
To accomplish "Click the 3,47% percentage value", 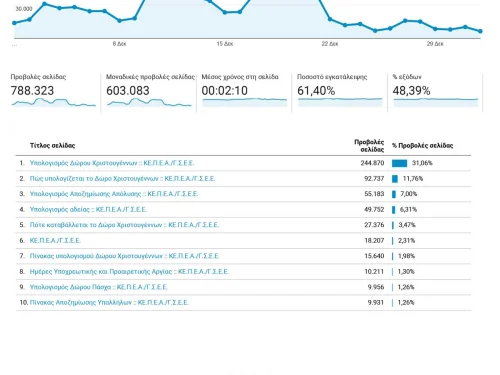I will [x=407, y=225].
